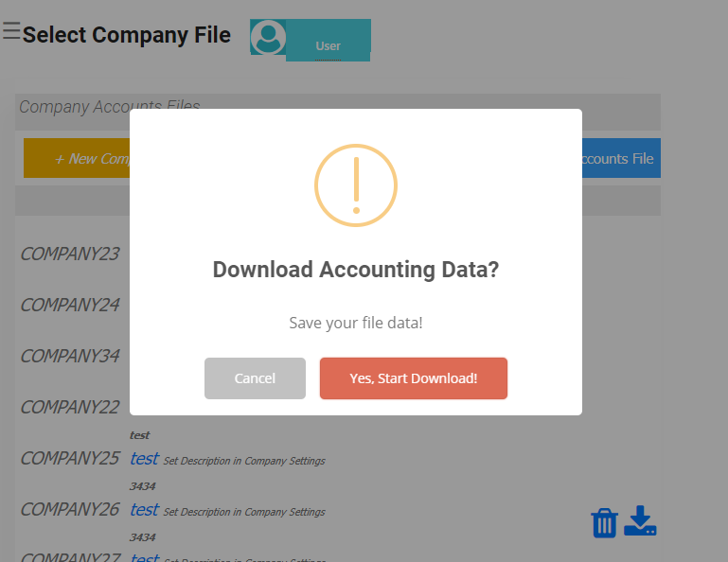Click the yellow New Company button
This screenshot has width=728, height=562.
point(78,159)
